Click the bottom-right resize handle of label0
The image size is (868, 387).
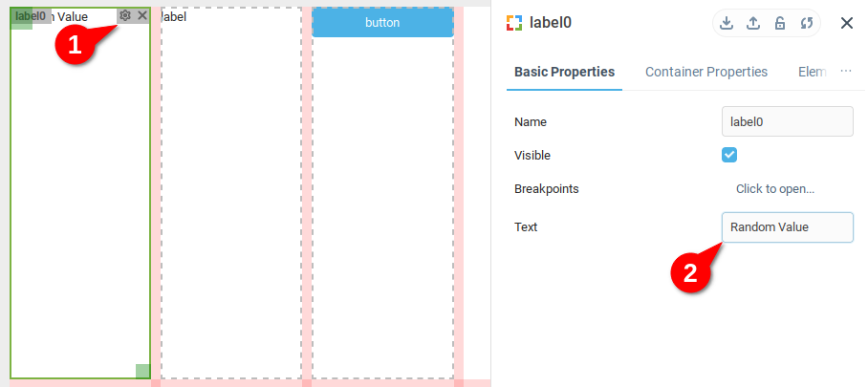coord(142,371)
